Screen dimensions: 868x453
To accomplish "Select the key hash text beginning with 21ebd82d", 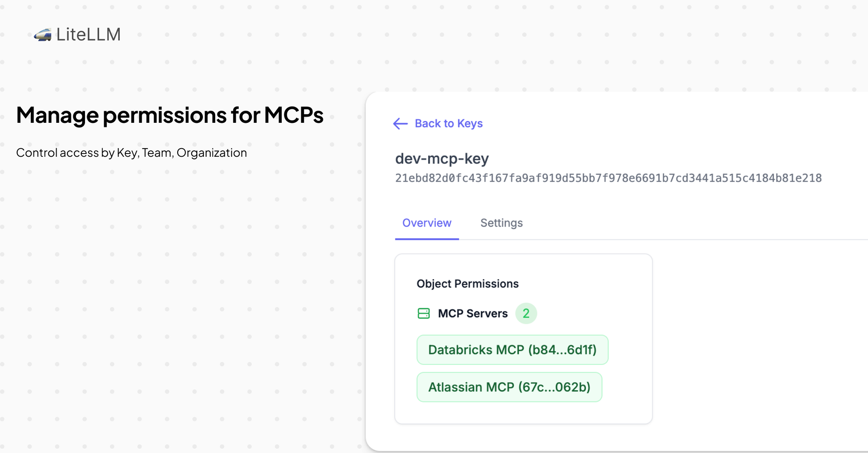I will [x=608, y=178].
